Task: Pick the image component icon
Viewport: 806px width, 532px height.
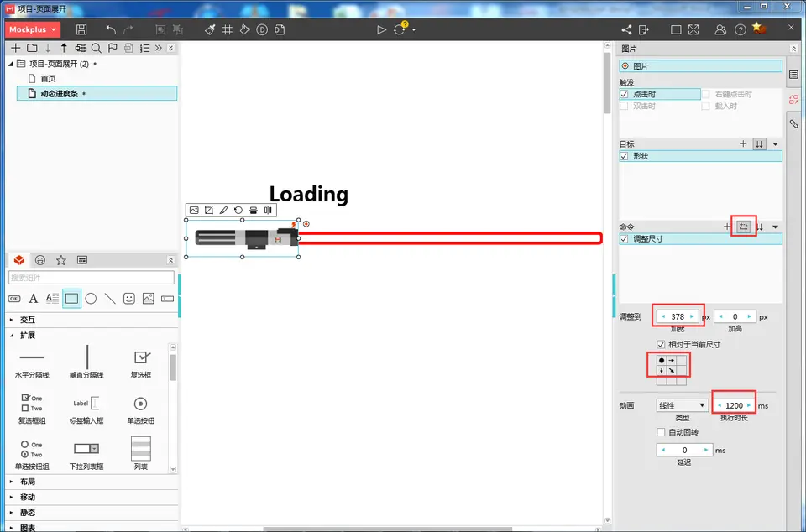Action: click(x=148, y=299)
